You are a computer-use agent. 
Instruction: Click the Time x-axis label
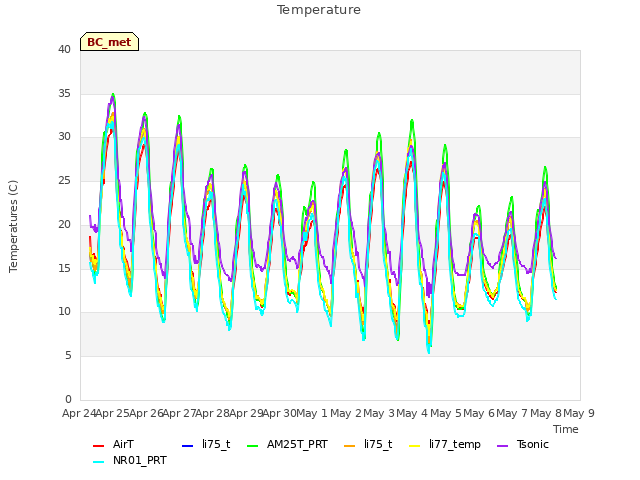[x=566, y=429]
